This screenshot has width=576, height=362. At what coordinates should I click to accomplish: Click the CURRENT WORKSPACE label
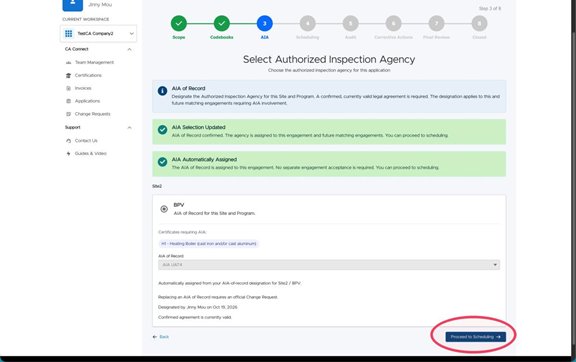point(86,19)
